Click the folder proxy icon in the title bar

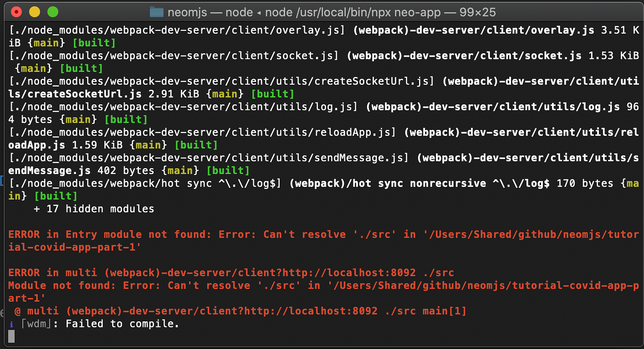(x=158, y=12)
